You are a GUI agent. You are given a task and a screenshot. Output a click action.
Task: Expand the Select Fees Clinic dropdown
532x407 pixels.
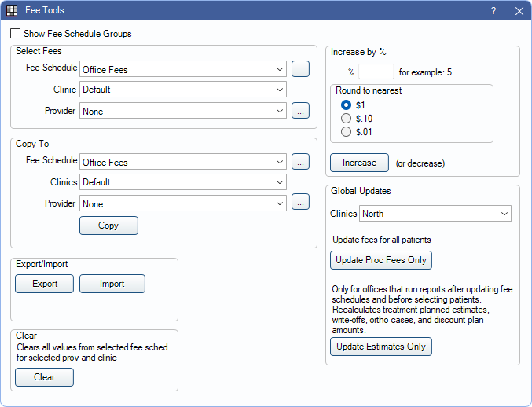coord(183,90)
